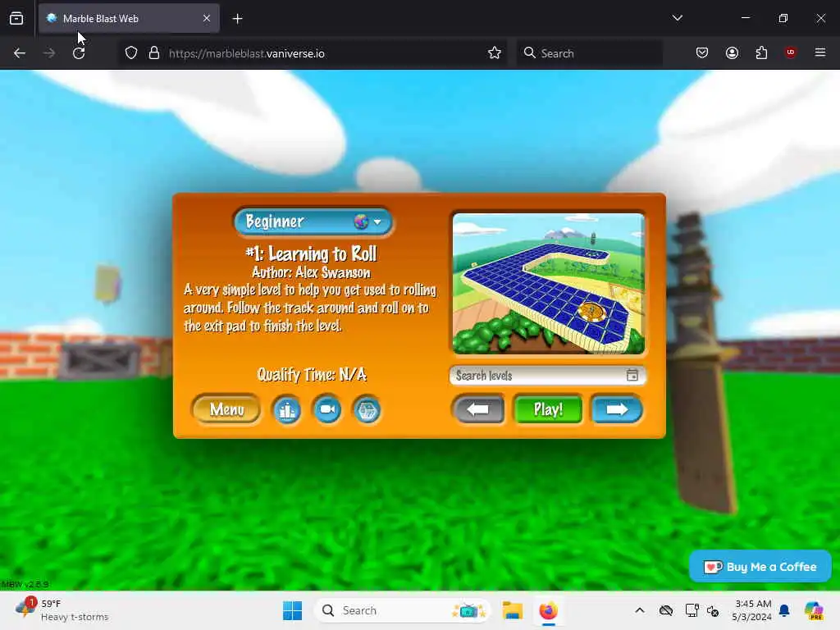The height and width of the screenshot is (630, 840).
Task: Open the leaderboard podium icon
Action: point(287,410)
